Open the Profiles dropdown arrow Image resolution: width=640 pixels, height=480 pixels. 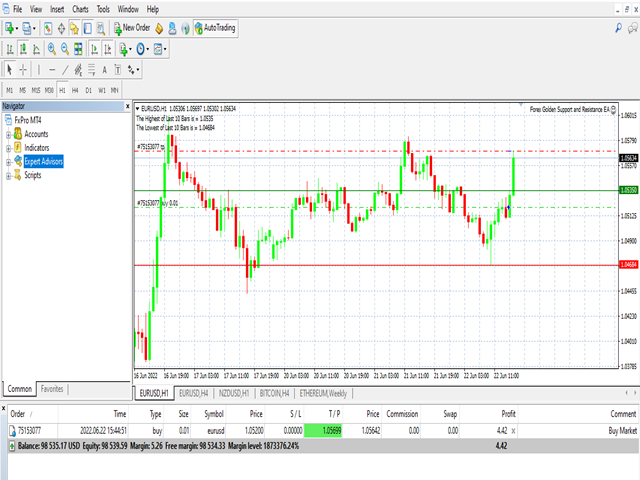34,29
